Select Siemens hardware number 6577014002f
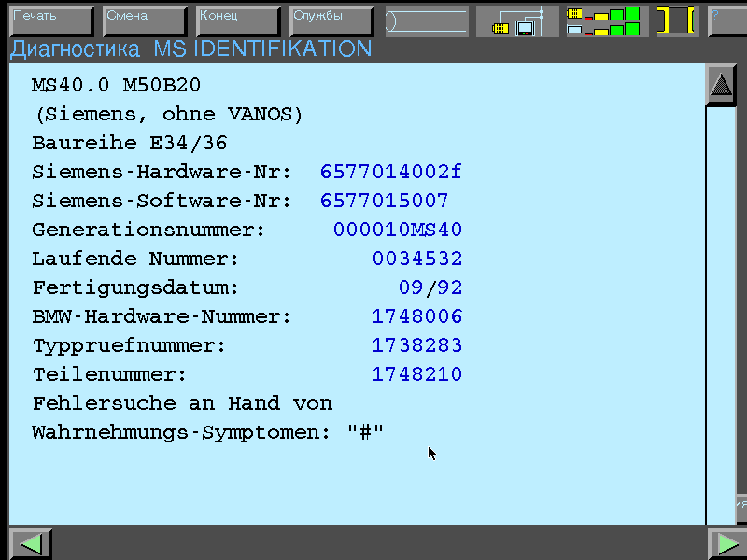Viewport: 747px width, 560px height. point(391,172)
